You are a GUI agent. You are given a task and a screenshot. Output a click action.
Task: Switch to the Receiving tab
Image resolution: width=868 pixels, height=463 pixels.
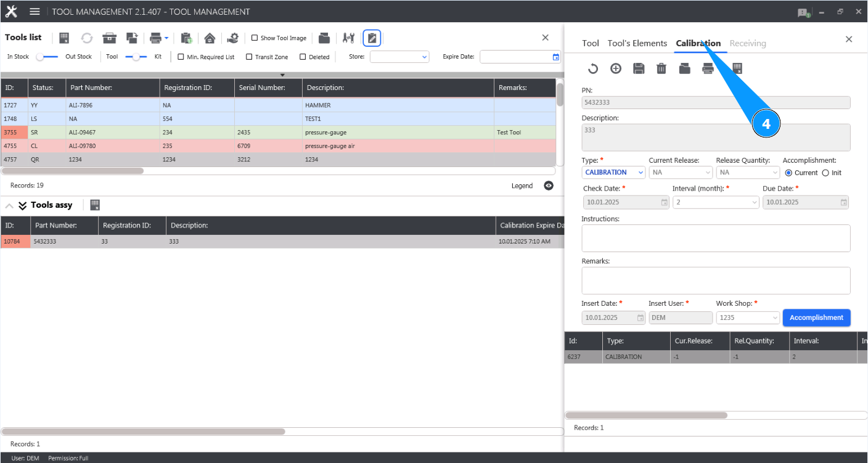(x=748, y=43)
